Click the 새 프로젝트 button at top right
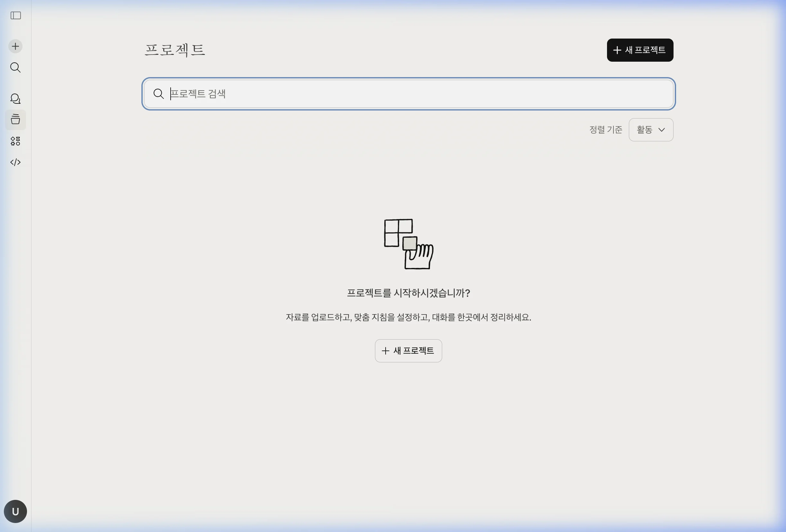The width and height of the screenshot is (786, 532). (x=639, y=50)
